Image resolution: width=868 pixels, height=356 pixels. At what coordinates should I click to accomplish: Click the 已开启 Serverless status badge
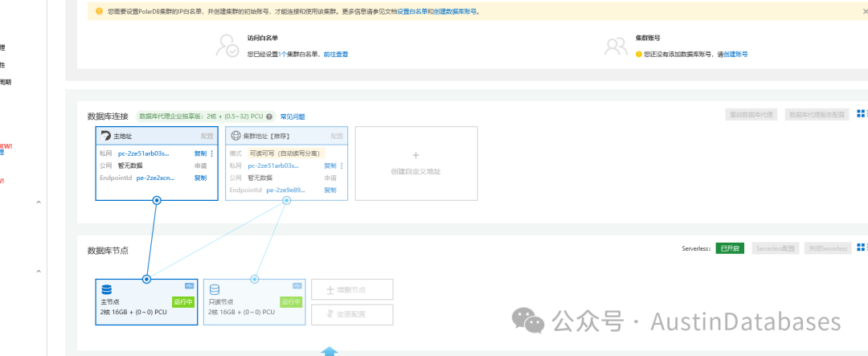tap(730, 248)
